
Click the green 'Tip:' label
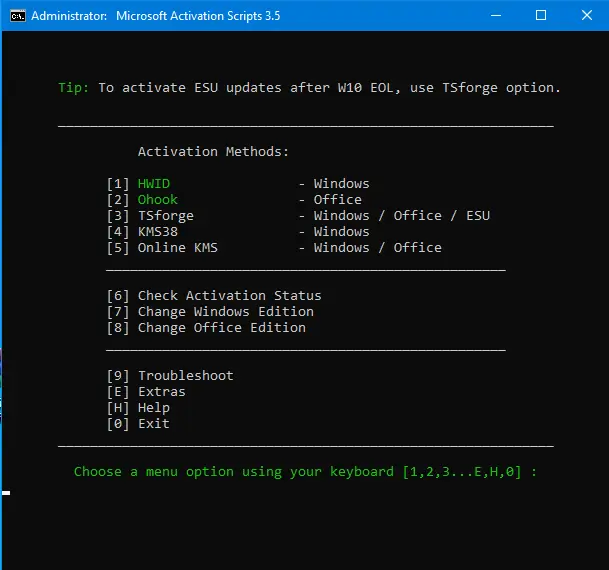(x=74, y=88)
